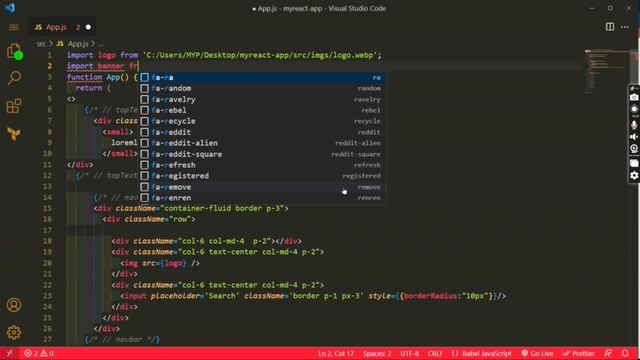Go to line via Ln 2, Col 17
The width and height of the screenshot is (640, 360).
pos(336,353)
